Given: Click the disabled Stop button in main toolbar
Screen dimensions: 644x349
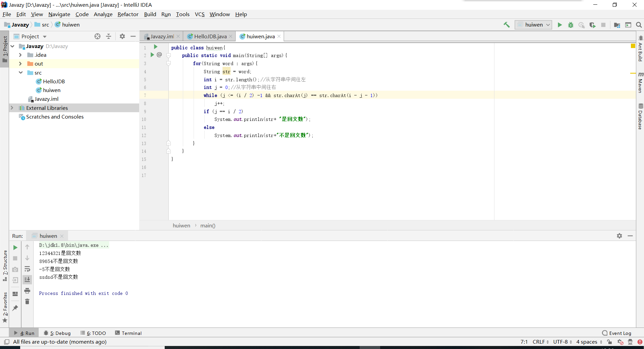Looking at the screenshot, I should pyautogui.click(x=603, y=25).
